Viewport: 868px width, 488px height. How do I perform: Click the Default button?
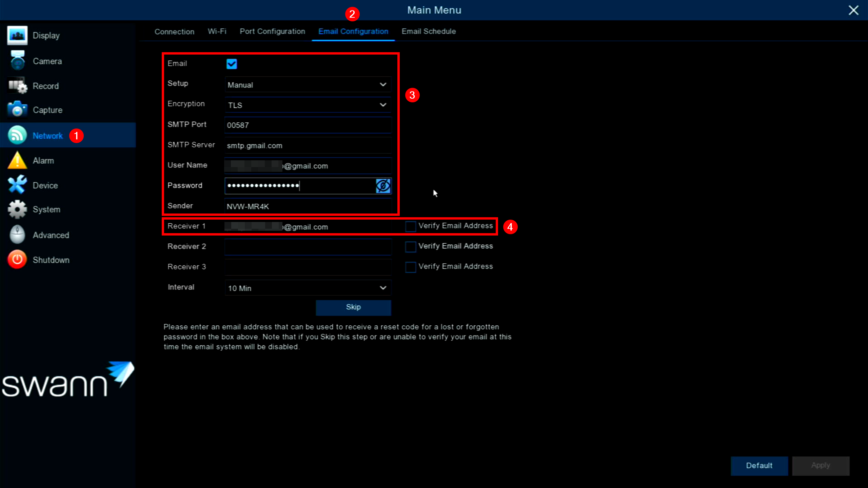pos(759,466)
